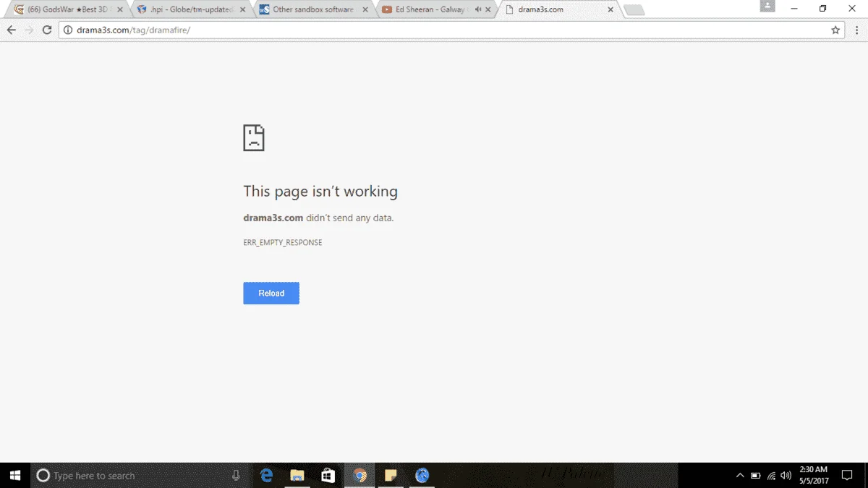This screenshot has width=868, height=488.
Task: Bookmark this page with the star icon
Action: point(835,30)
